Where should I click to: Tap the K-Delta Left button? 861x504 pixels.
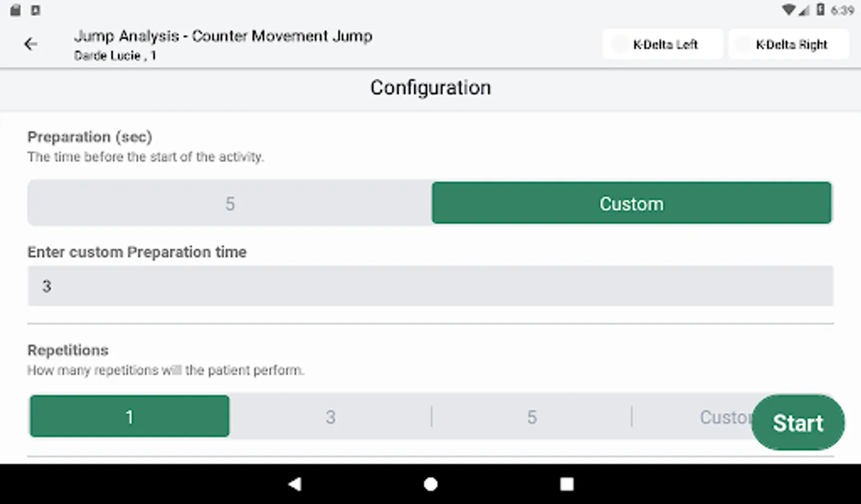click(664, 45)
